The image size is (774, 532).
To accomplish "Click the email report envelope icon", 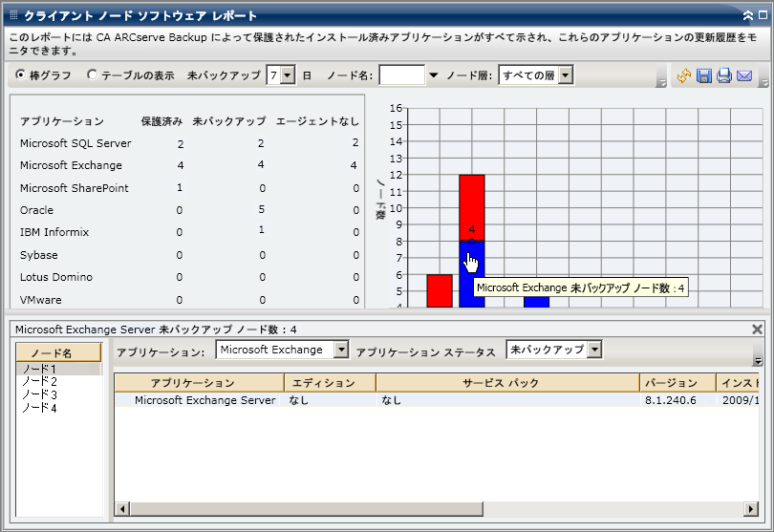I will tap(744, 75).
